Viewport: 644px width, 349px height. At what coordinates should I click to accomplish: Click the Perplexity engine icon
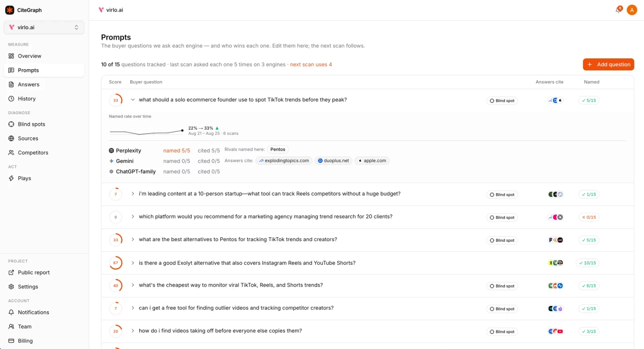point(111,151)
